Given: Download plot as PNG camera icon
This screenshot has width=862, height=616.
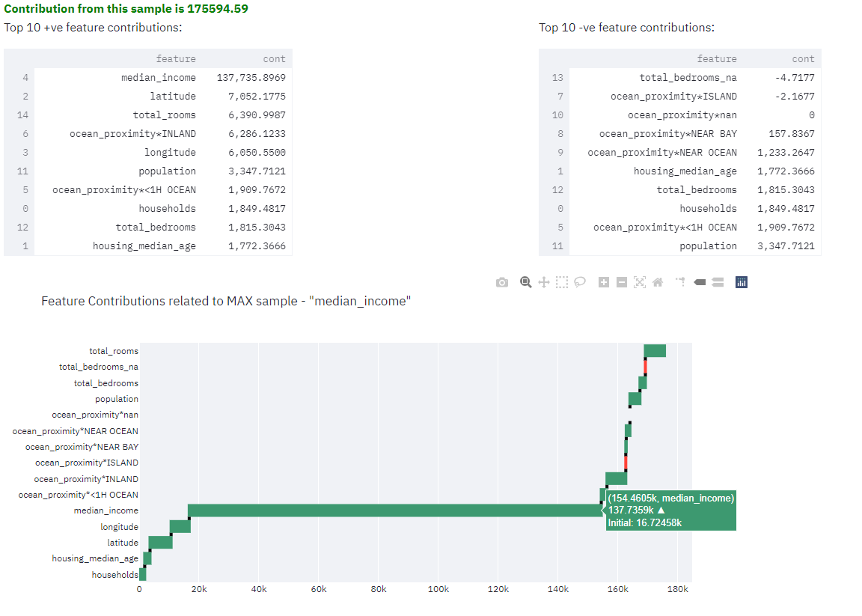Looking at the screenshot, I should pos(502,282).
